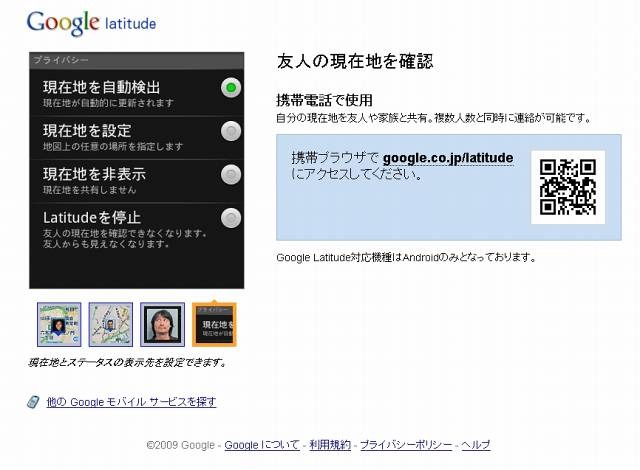Toggle the Latitudeを停止 radio button
Viewport: 640px width, 470px height.
pyautogui.click(x=231, y=218)
